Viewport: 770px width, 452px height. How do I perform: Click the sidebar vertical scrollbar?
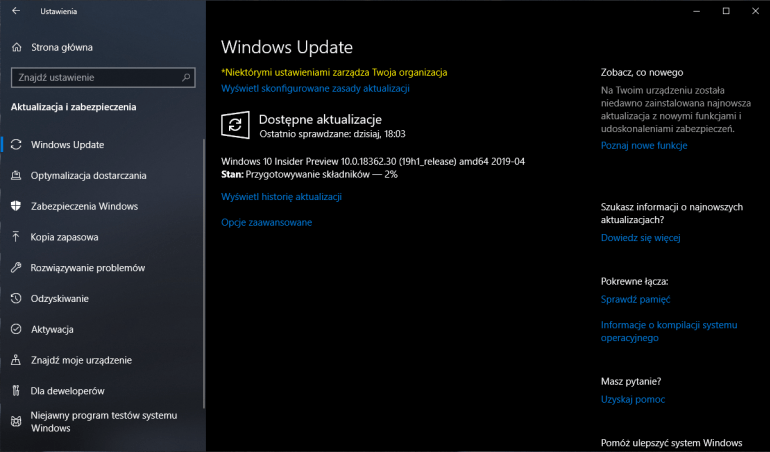[x=204, y=273]
